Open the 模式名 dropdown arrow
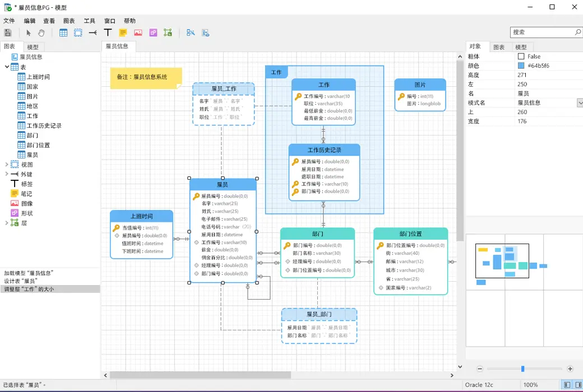The height and width of the screenshot is (392, 583). (580, 102)
